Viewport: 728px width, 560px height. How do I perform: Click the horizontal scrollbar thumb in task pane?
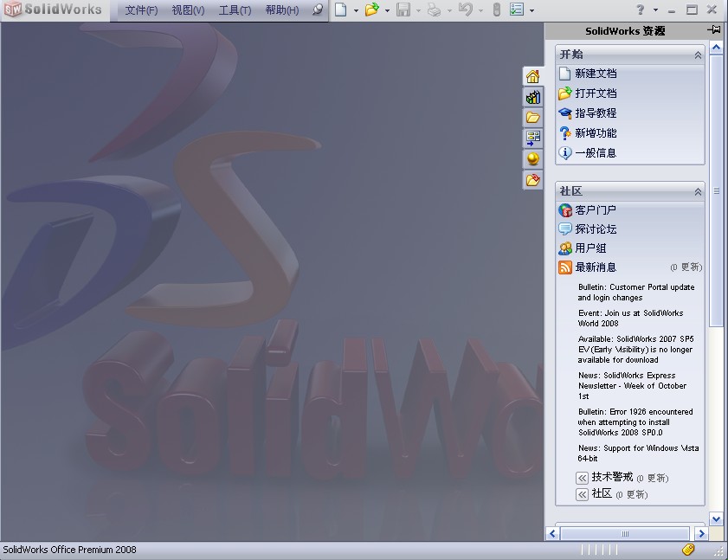pos(625,534)
